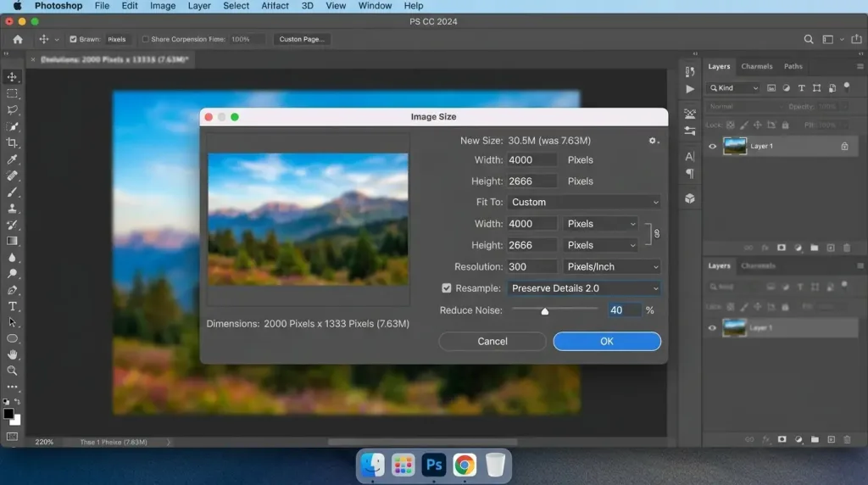Uncheck the Resample checkbox
This screenshot has width=868, height=485.
[x=446, y=288]
